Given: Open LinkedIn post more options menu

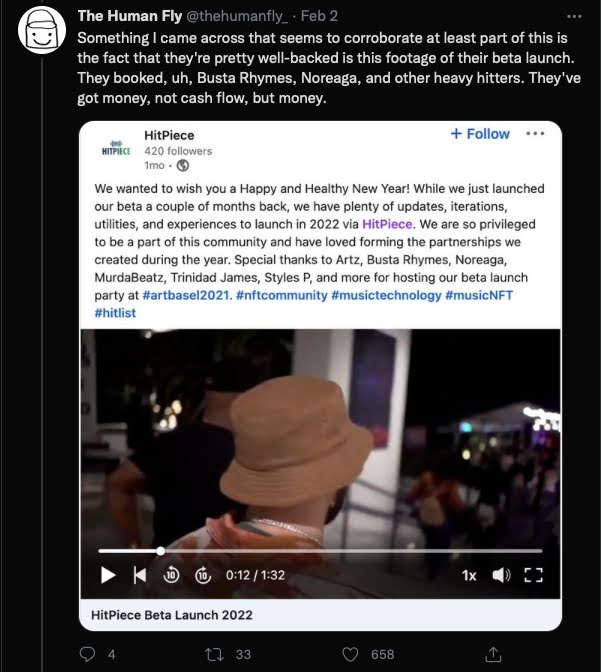Looking at the screenshot, I should [535, 134].
